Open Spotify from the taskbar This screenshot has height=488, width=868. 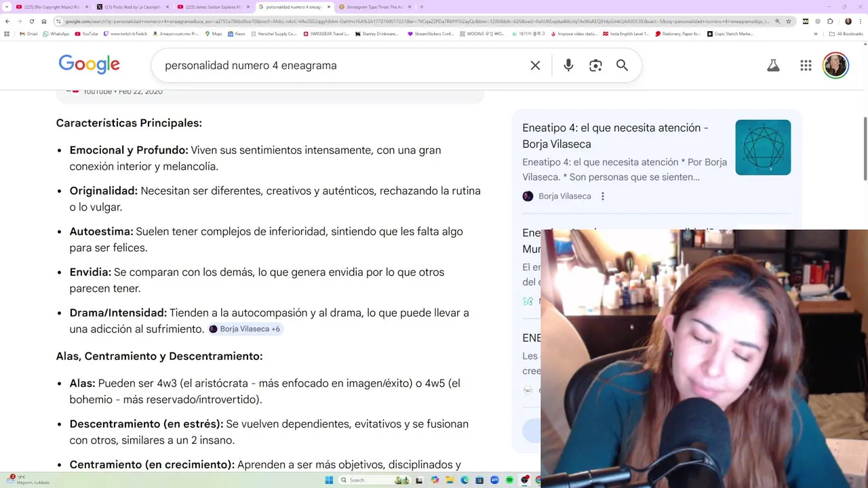pos(509,480)
